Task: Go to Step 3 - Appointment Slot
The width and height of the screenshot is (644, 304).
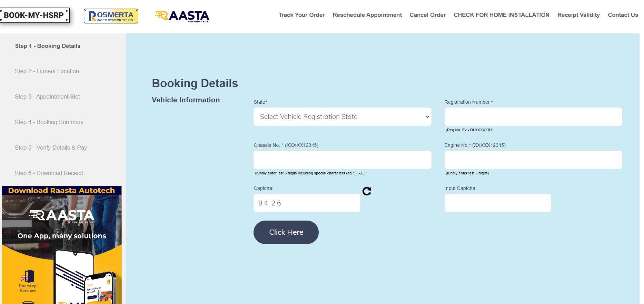Action: coord(47,97)
